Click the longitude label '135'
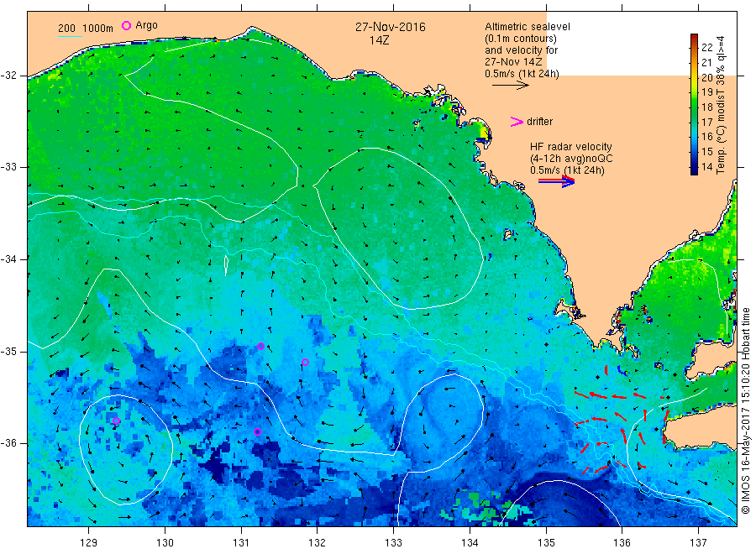This screenshot has width=756, height=554. [x=546, y=543]
